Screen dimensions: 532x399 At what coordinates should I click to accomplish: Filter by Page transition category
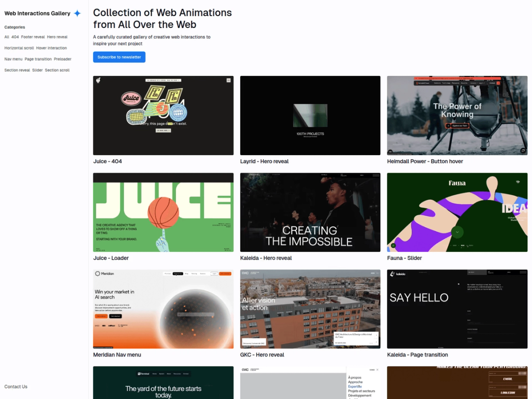38,59
